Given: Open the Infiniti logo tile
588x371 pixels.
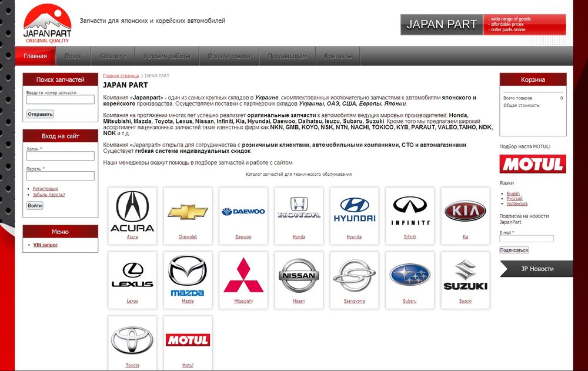Looking at the screenshot, I should 410,210.
